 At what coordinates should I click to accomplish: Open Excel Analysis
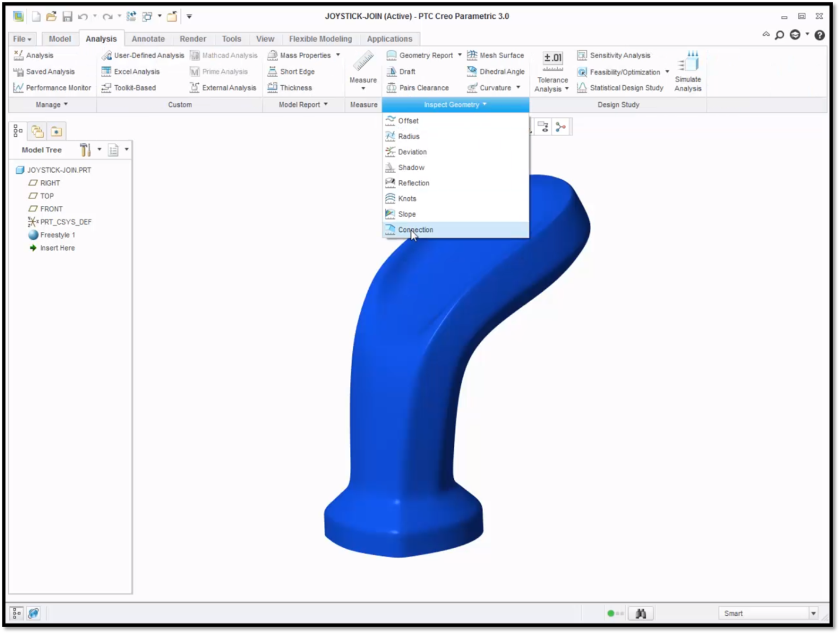(x=130, y=72)
